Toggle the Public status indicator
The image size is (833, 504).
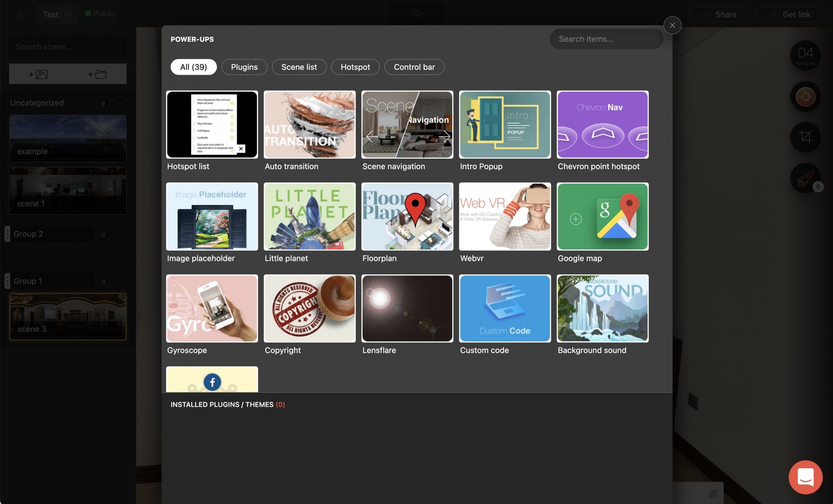pos(101,14)
